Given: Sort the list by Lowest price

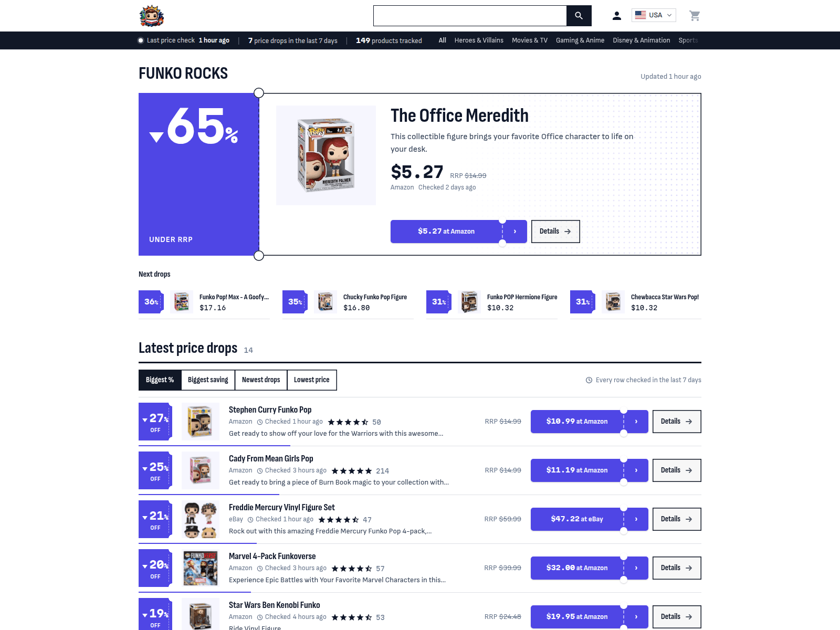Looking at the screenshot, I should pos(312,380).
